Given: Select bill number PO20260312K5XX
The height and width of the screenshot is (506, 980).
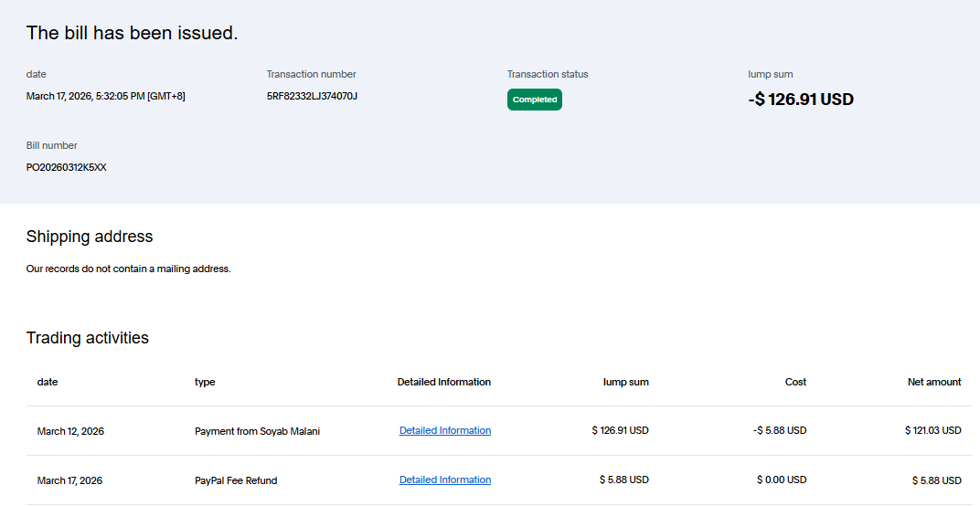Looking at the screenshot, I should 66,167.
